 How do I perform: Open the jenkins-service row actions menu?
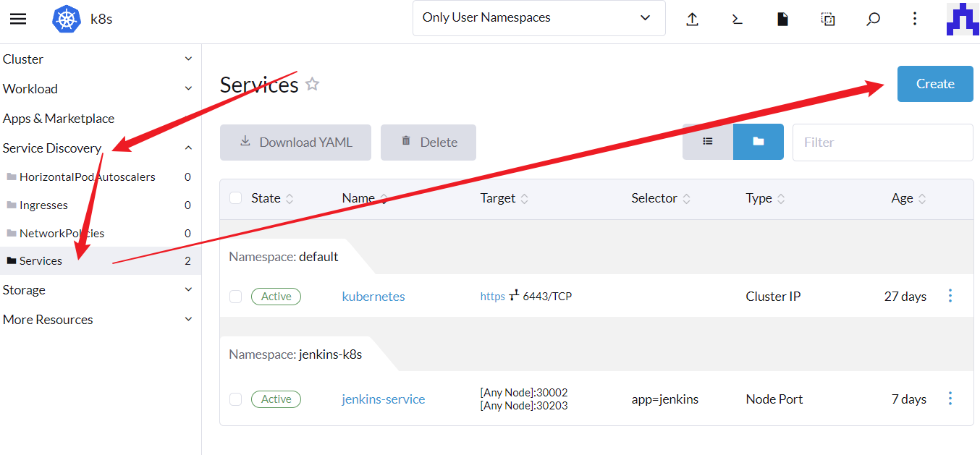coord(950,399)
